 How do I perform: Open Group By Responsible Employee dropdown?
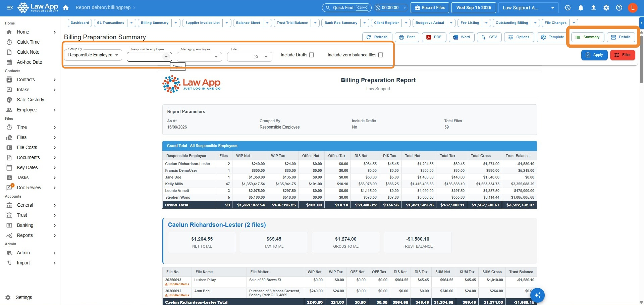click(93, 55)
